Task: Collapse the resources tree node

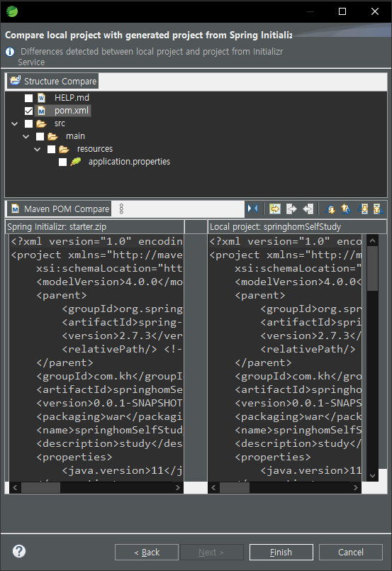Action: tap(37, 149)
